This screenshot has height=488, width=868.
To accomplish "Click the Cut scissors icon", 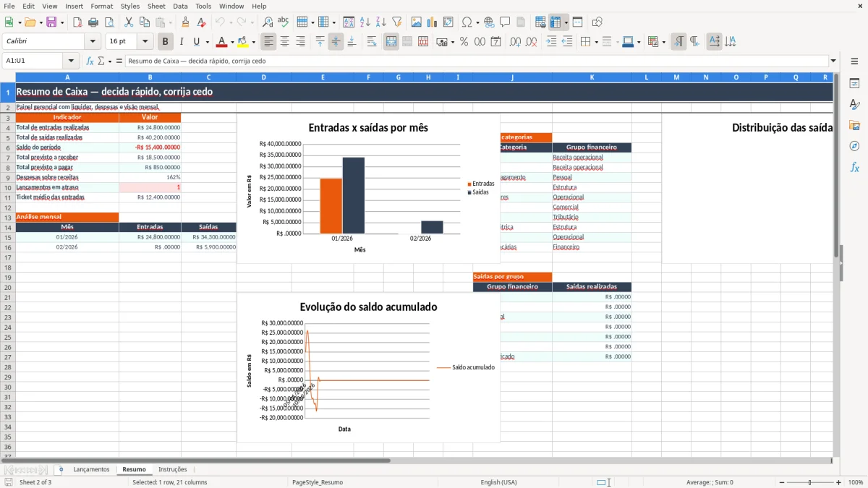I will point(129,22).
